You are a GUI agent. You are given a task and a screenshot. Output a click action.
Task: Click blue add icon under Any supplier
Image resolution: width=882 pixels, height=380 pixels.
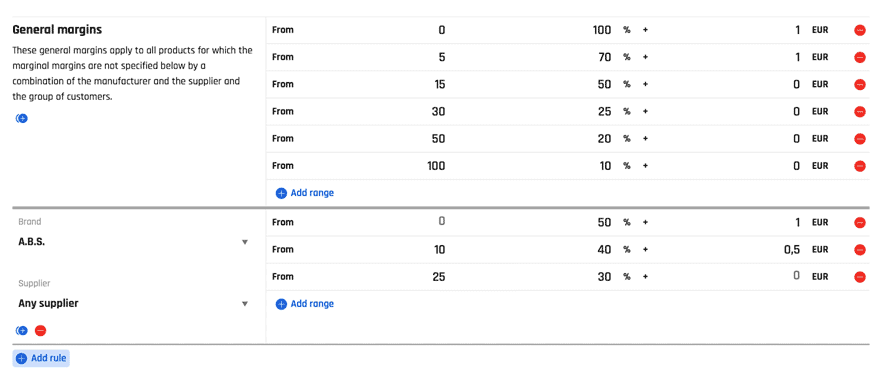[x=22, y=331]
